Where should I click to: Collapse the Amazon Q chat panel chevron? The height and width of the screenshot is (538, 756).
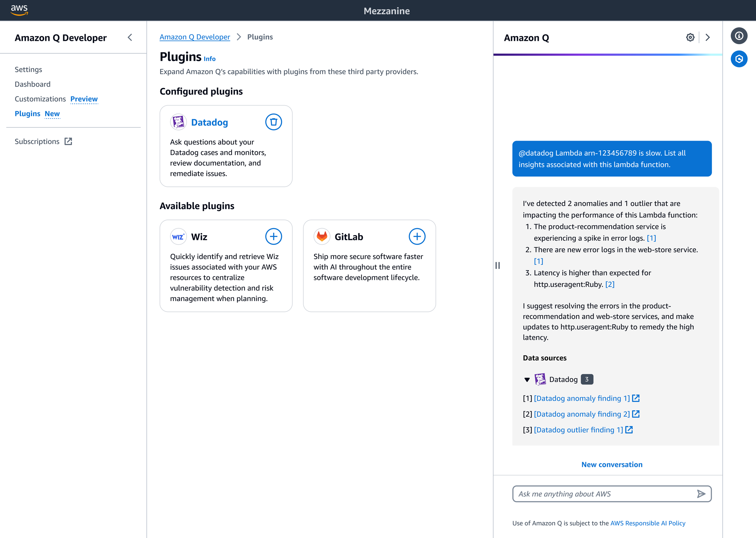pos(708,38)
